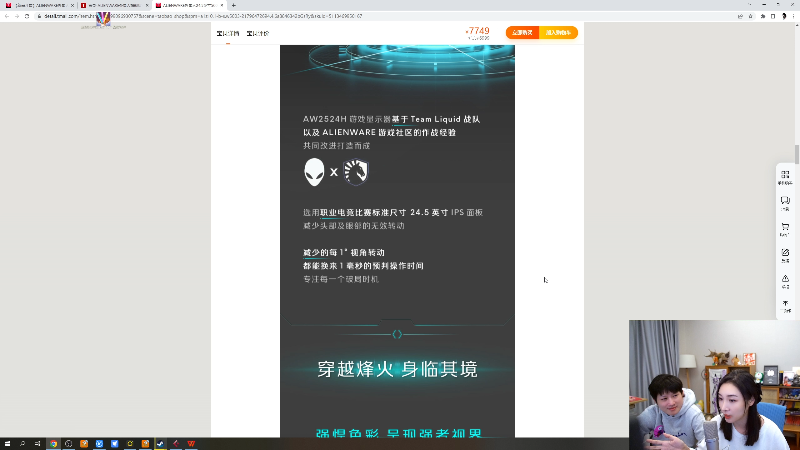Click the 7749 price text

[x=478, y=31]
